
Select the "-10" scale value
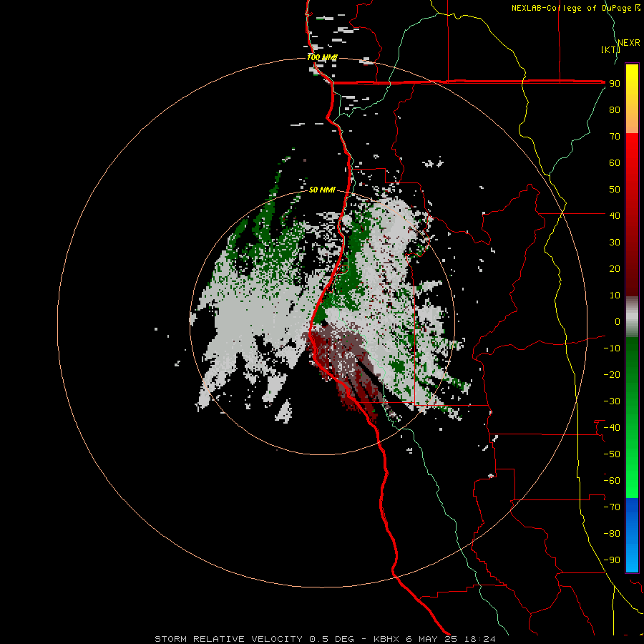(x=612, y=348)
